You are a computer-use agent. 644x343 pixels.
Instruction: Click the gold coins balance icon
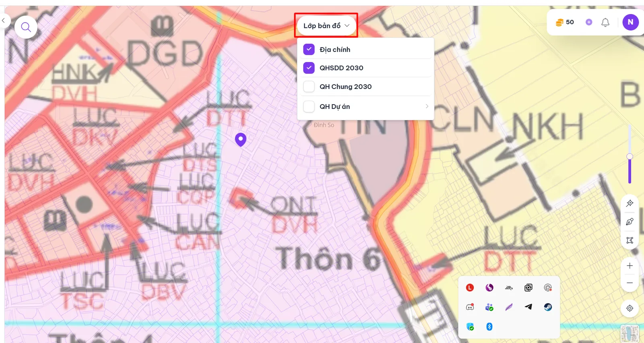559,23
